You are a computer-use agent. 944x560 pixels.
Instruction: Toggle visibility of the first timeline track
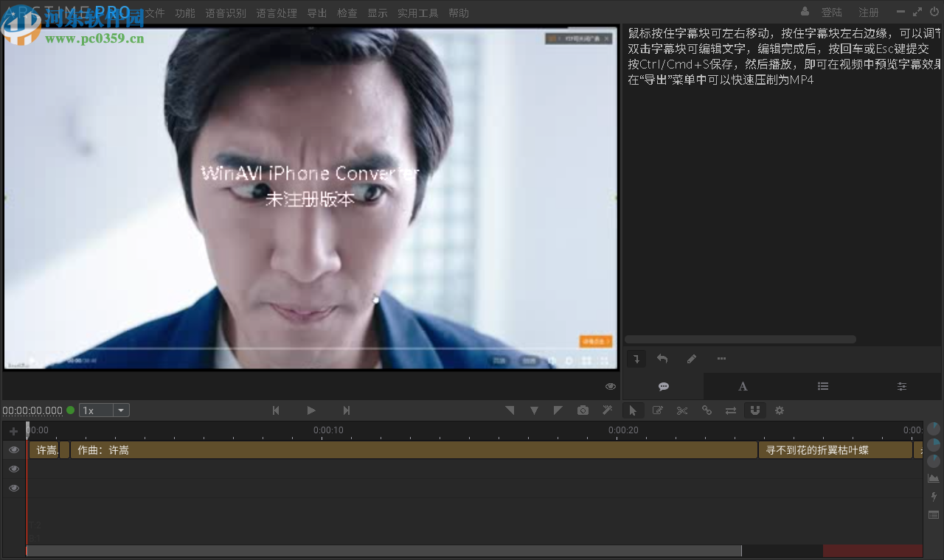click(13, 449)
